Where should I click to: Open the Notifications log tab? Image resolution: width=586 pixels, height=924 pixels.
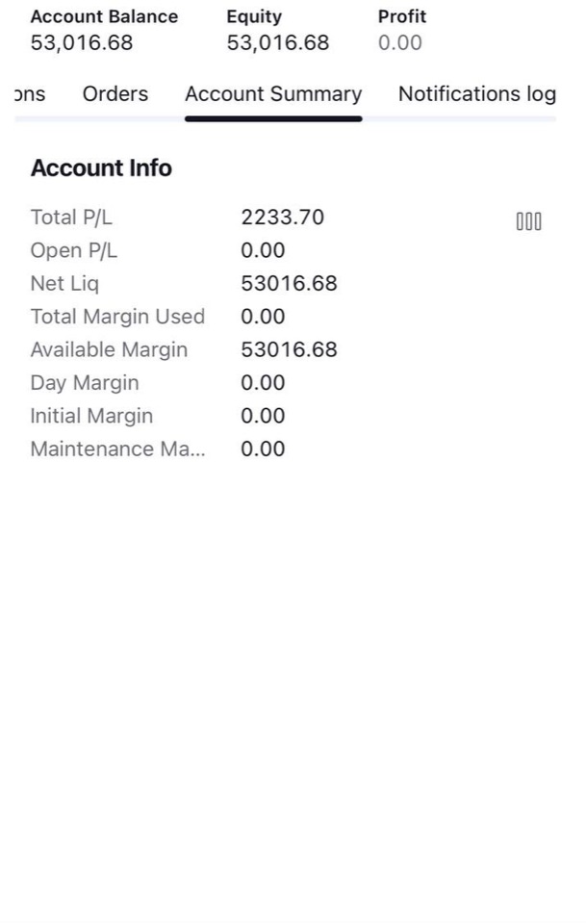click(477, 94)
